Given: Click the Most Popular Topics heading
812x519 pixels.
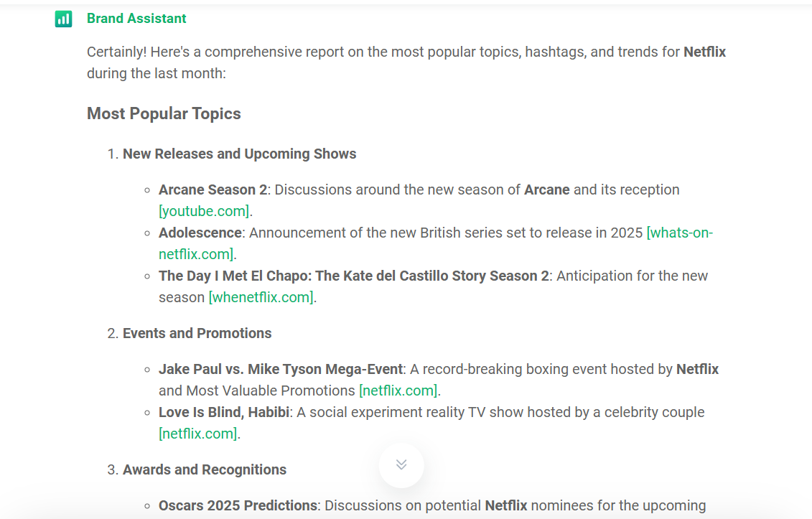Looking at the screenshot, I should tap(164, 113).
